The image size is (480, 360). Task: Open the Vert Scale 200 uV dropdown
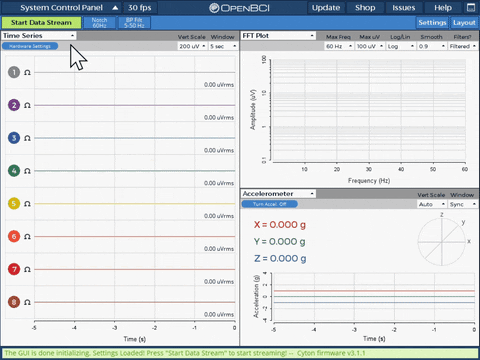[192, 46]
